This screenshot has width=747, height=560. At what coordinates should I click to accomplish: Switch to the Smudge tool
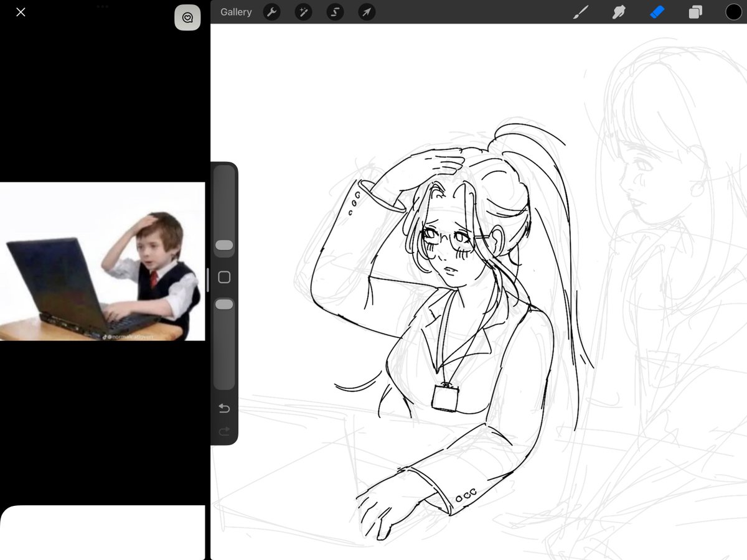point(619,12)
